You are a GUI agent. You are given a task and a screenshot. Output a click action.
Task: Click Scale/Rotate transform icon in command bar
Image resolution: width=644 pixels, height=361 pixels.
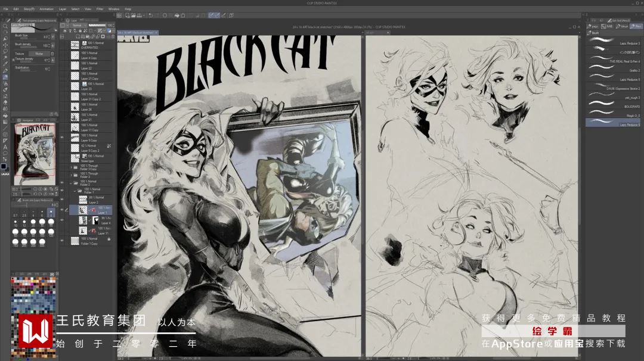[x=183, y=15]
